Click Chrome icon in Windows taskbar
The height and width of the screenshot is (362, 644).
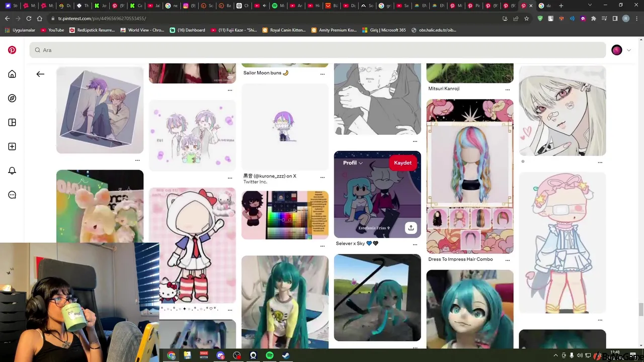click(171, 355)
